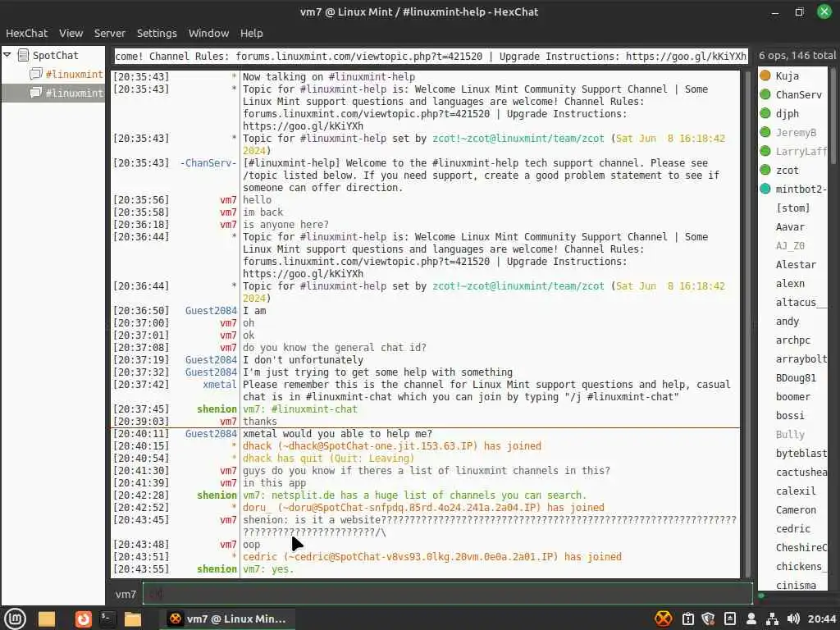Select SpotChat server in the tree
Viewport: 840px width, 630px height.
55,55
